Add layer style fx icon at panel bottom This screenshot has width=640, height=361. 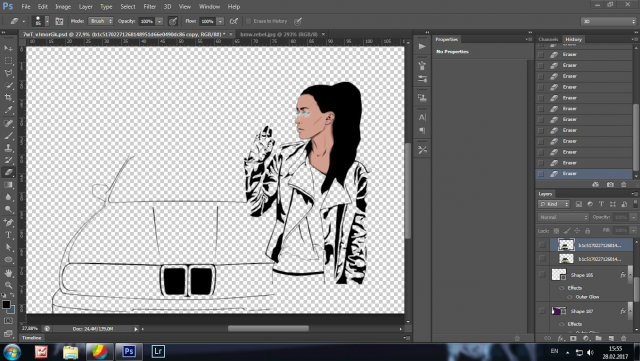pyautogui.click(x=561, y=338)
